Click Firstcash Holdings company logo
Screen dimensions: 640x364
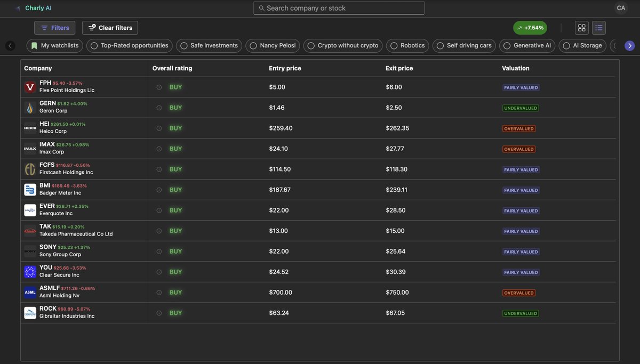[30, 169]
